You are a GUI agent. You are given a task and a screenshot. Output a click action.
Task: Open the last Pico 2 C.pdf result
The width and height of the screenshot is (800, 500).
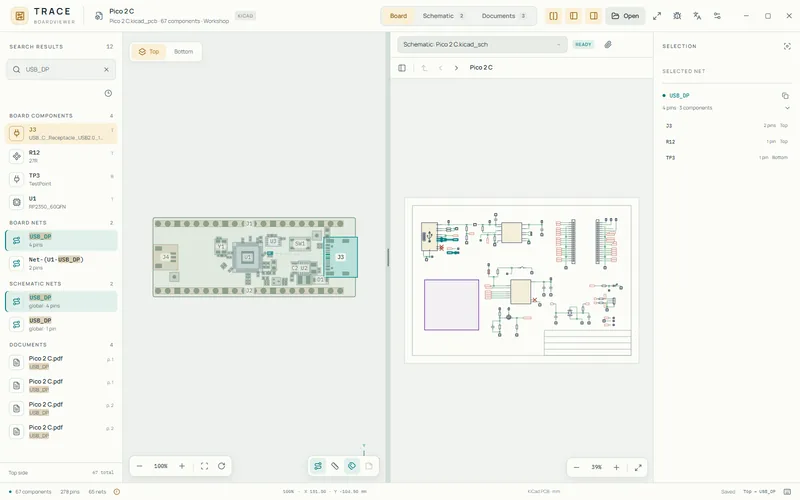pyautogui.click(x=61, y=431)
